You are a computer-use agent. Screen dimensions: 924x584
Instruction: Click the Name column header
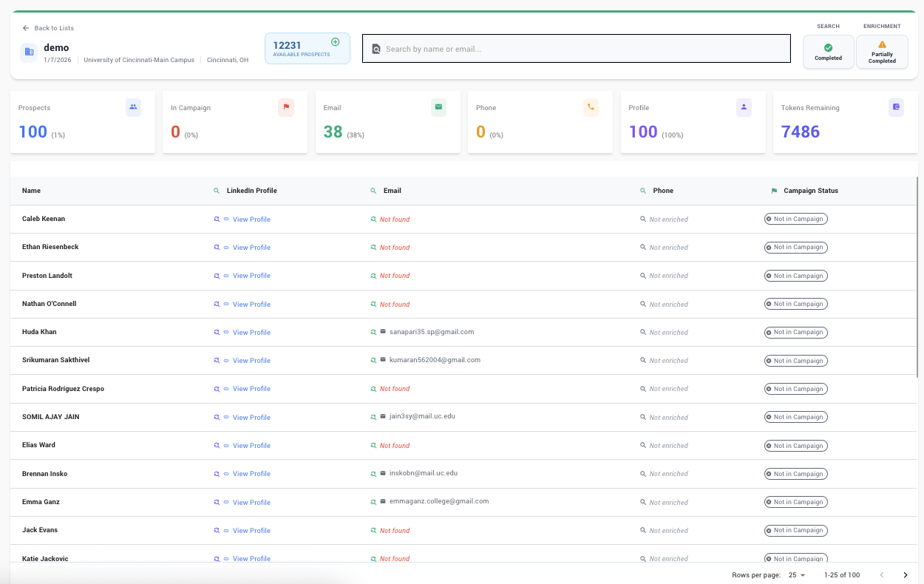31,191
